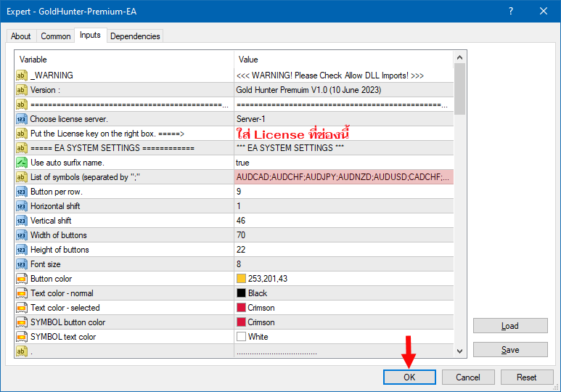Click the integer icon beside Button per row
This screenshot has width=561, height=392.
[x=22, y=192]
